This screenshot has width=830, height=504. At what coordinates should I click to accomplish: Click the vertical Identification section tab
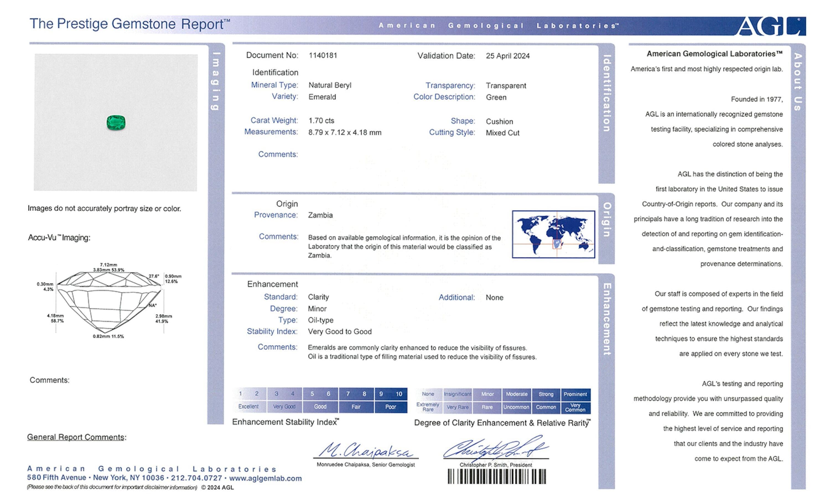tap(606, 94)
